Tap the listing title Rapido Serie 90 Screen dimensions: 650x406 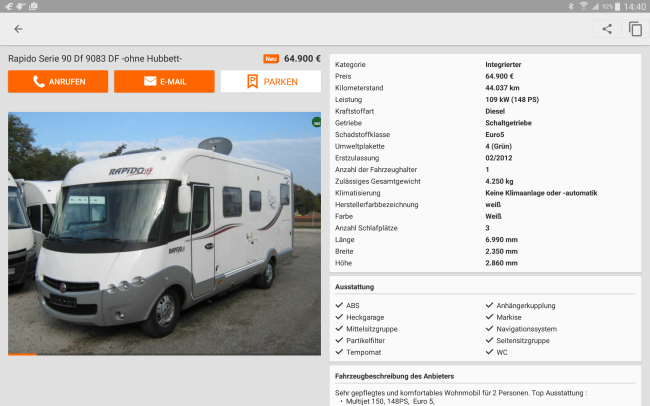coord(95,59)
